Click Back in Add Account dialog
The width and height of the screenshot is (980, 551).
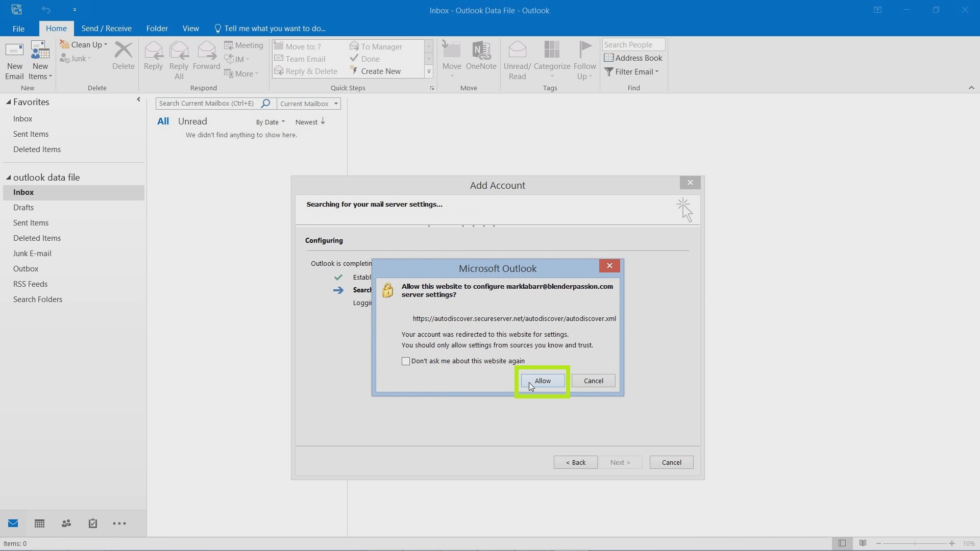pyautogui.click(x=575, y=463)
